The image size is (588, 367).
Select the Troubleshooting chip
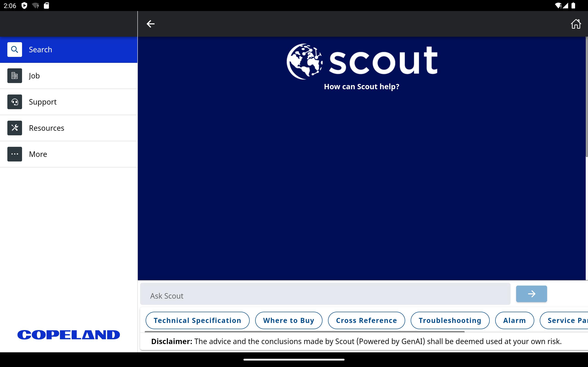coord(450,320)
